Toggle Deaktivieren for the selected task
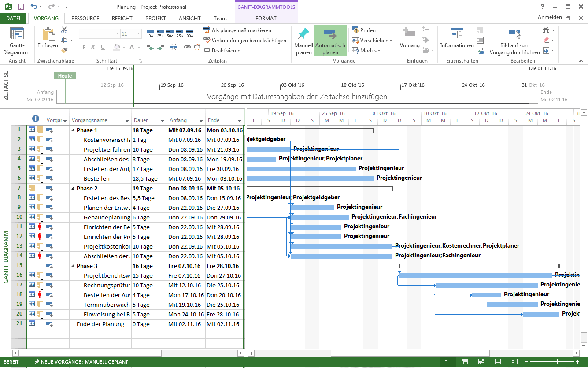This screenshot has height=368, width=588. click(x=222, y=51)
